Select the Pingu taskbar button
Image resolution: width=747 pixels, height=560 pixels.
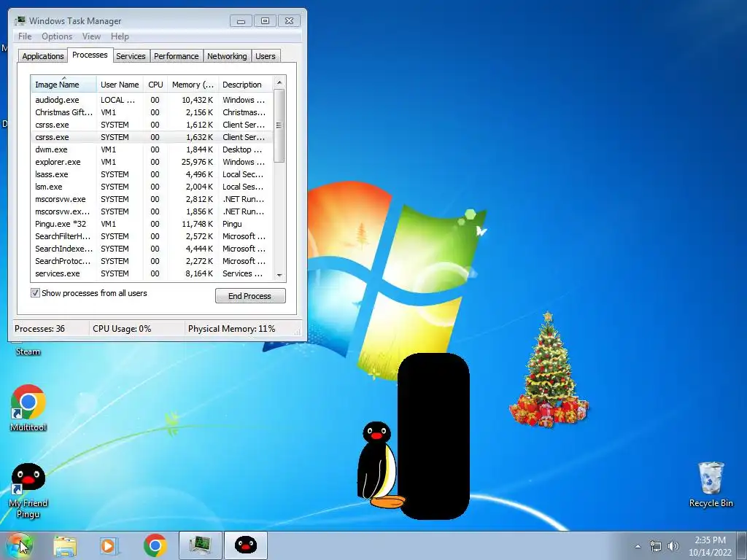pos(246,545)
